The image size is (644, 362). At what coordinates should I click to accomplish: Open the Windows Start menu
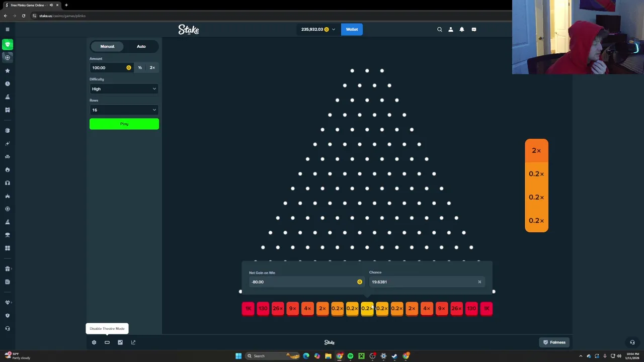click(x=238, y=356)
